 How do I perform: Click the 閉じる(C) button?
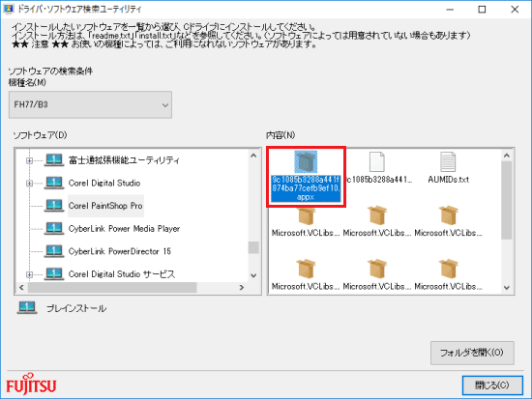492,385
